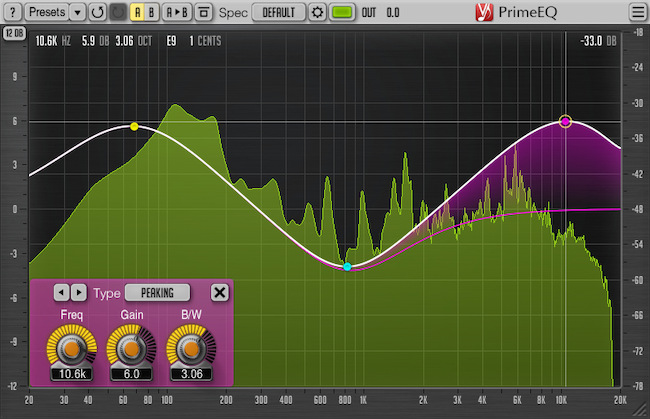Open the PEAKING filter type selector

(158, 293)
